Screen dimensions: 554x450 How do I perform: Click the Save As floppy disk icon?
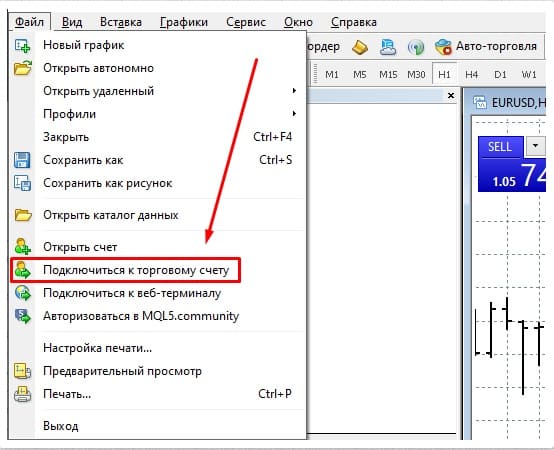click(22, 160)
